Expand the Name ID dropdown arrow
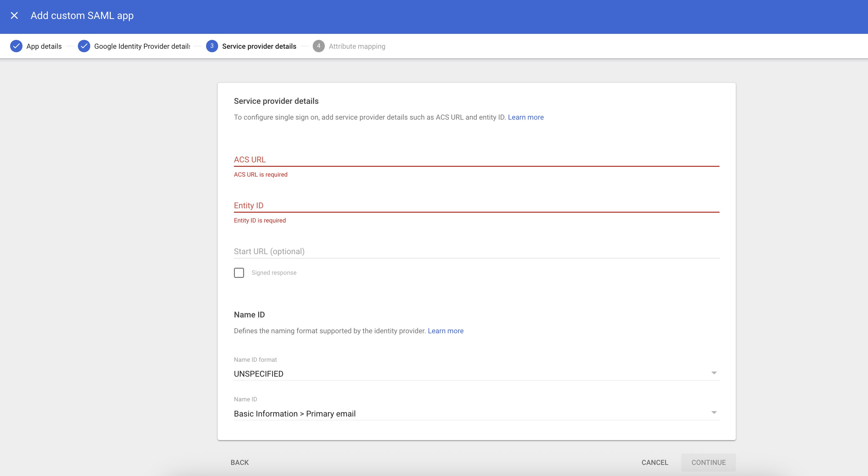 click(714, 413)
